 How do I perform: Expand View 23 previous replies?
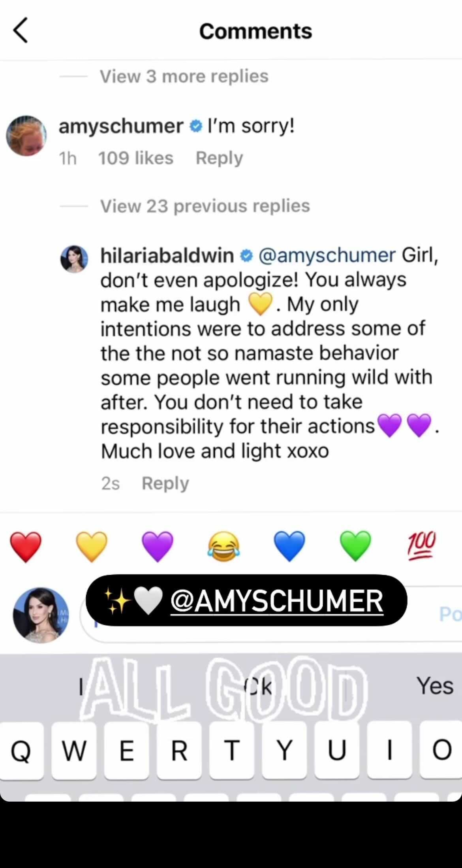[x=205, y=206]
